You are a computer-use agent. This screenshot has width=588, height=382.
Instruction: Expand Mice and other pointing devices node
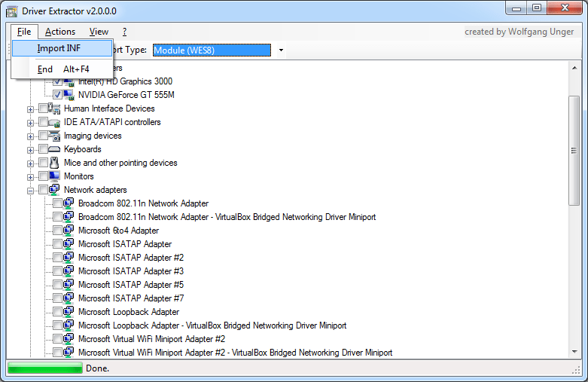(x=30, y=163)
